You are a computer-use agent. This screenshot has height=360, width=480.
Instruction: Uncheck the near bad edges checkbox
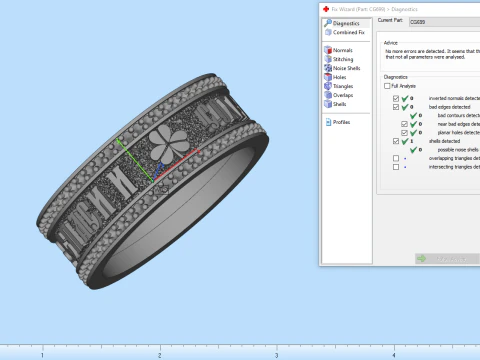pos(404,124)
